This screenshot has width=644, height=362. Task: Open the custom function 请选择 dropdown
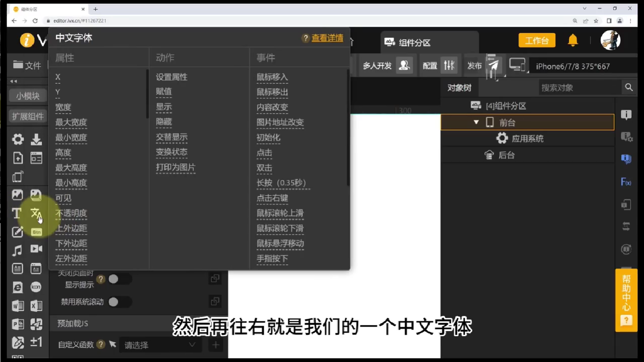point(160,345)
